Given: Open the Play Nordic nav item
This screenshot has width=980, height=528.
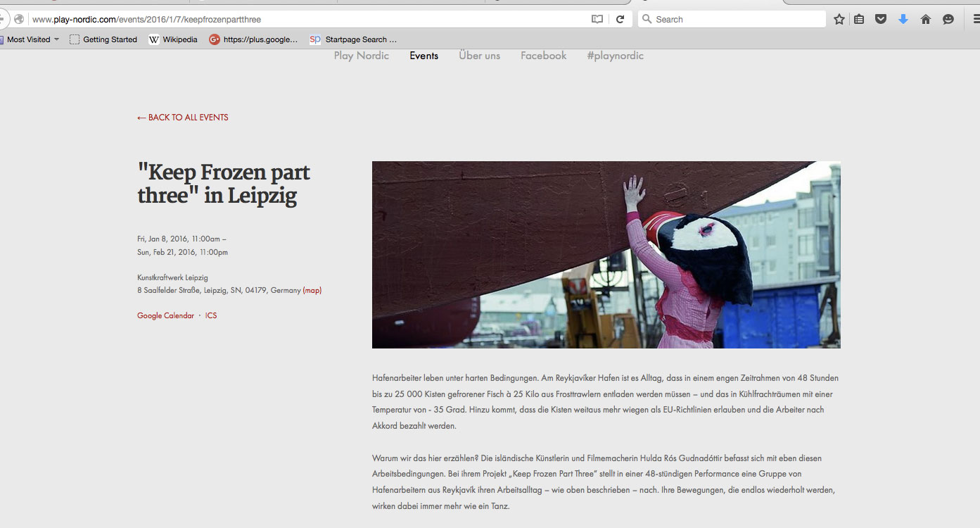Looking at the screenshot, I should click(362, 56).
